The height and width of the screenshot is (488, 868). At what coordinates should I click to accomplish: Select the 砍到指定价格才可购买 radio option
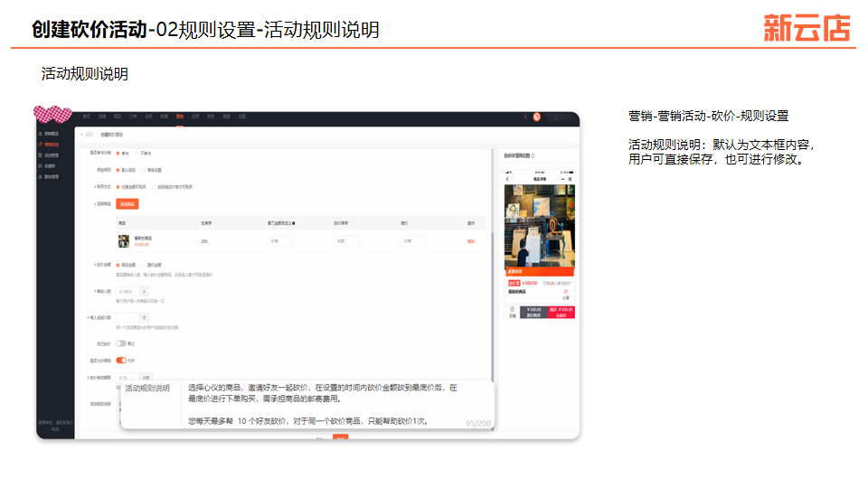[154, 187]
